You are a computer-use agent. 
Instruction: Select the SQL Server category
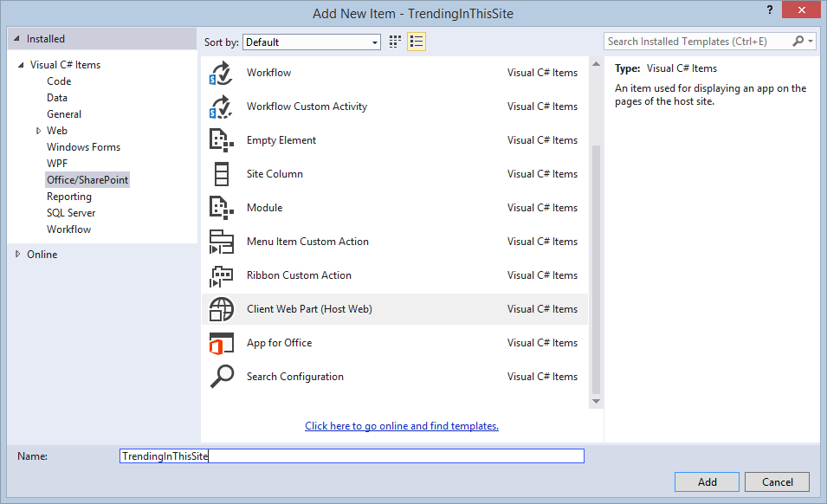pos(71,213)
